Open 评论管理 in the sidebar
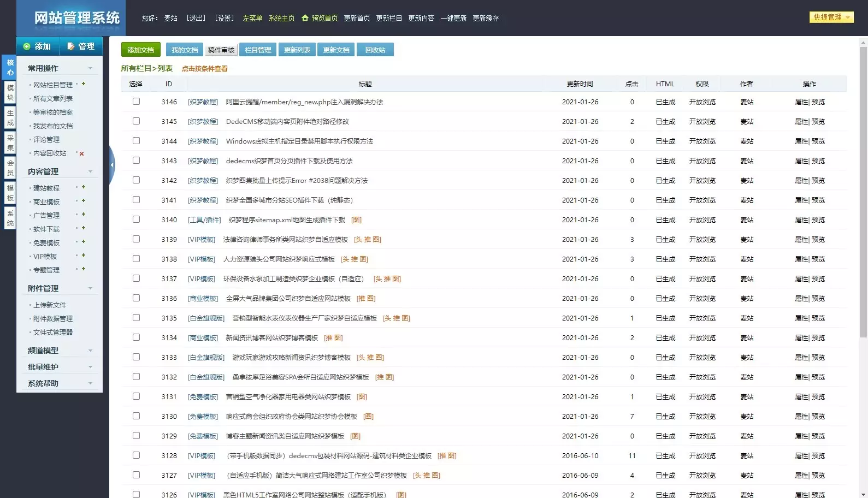Image resolution: width=868 pixels, height=498 pixels. click(x=46, y=140)
